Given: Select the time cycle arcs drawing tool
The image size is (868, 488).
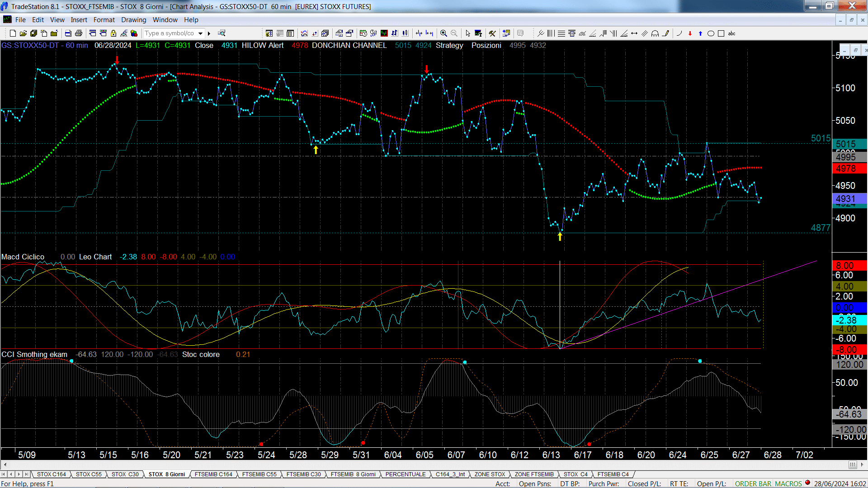Looking at the screenshot, I should click(655, 33).
